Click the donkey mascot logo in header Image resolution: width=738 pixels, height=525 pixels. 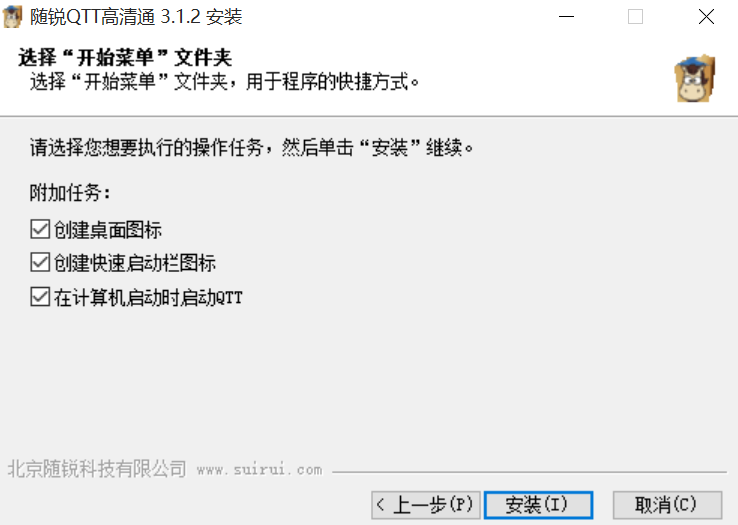click(x=695, y=78)
